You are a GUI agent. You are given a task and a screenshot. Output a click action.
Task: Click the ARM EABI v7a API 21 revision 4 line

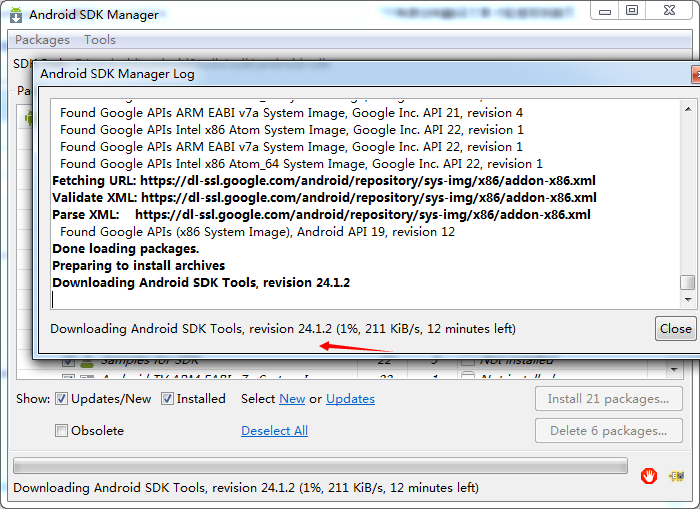[292, 113]
